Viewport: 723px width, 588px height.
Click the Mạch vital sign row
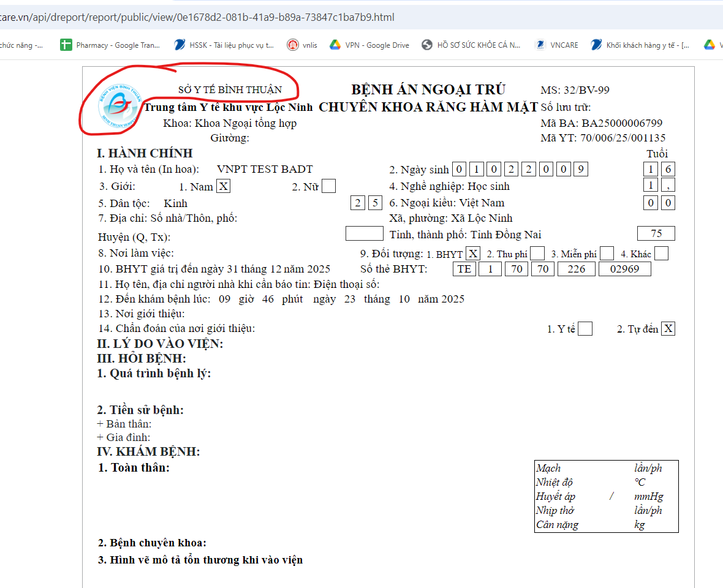(607, 468)
